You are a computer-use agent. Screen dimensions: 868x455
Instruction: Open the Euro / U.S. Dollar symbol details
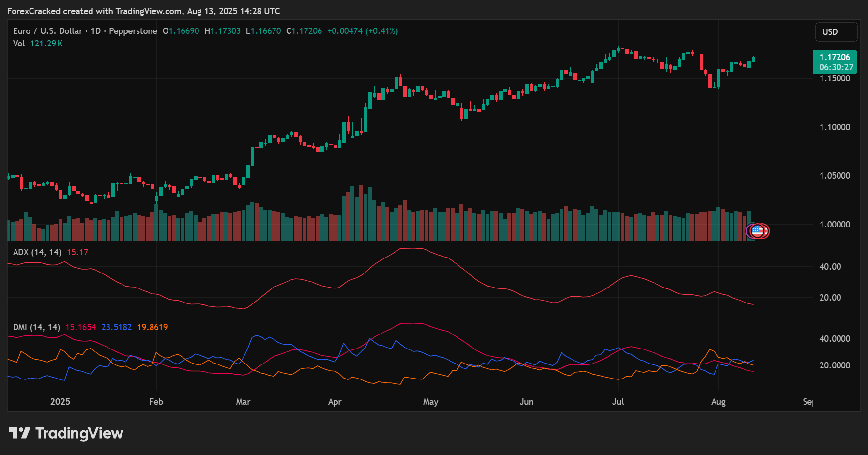(47, 30)
